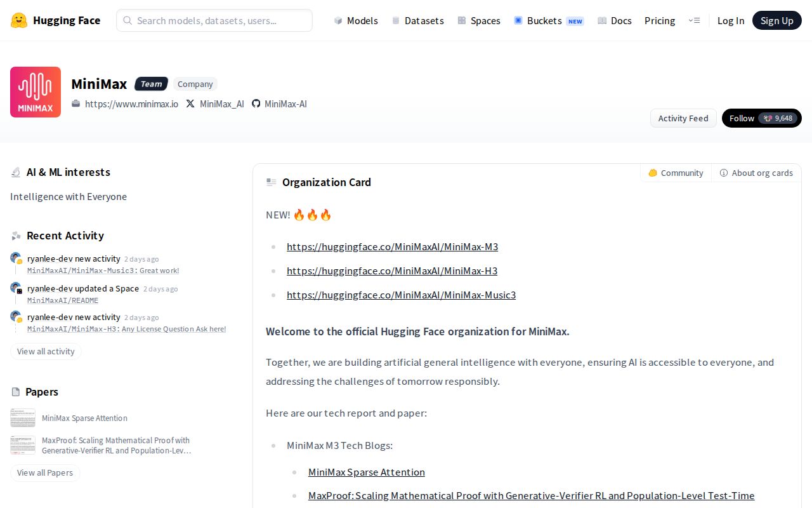Open the Models page

[x=356, y=20]
